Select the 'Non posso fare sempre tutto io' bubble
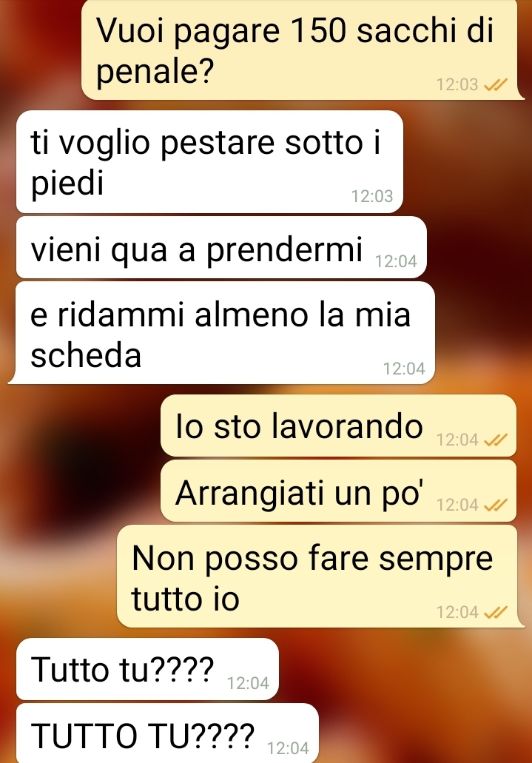The height and width of the screenshot is (763, 532). pyautogui.click(x=320, y=577)
